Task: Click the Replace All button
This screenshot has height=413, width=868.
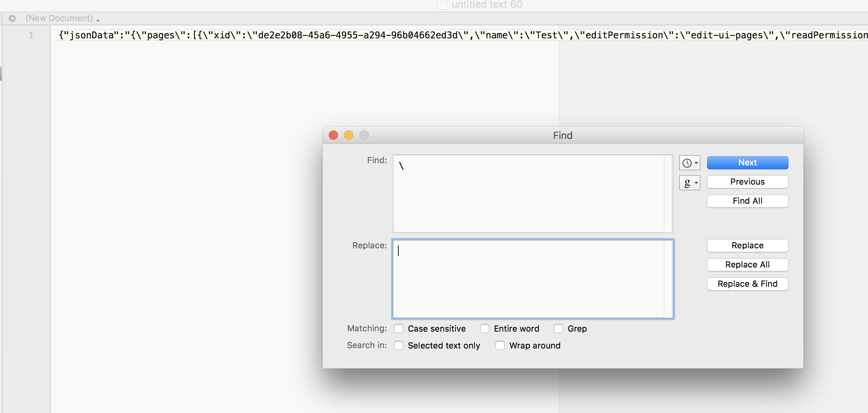Action: (x=747, y=265)
